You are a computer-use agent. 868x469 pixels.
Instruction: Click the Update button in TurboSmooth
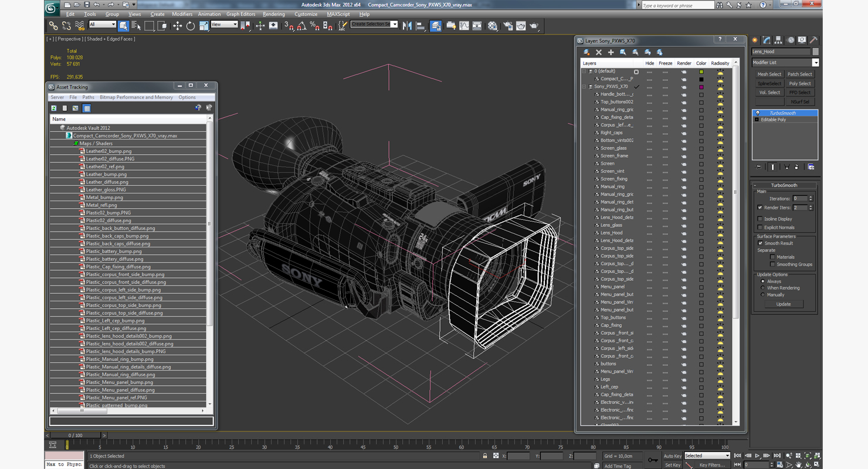pyautogui.click(x=784, y=304)
